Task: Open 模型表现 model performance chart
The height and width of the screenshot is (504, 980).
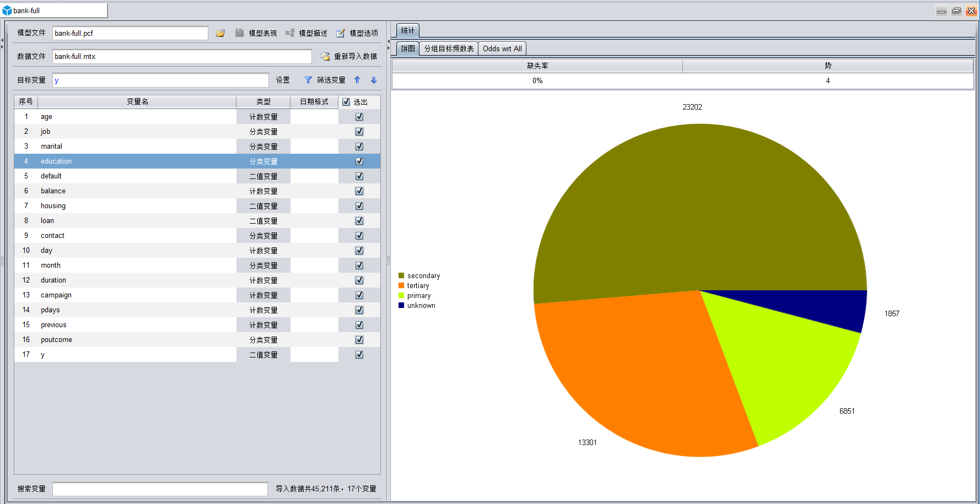Action: 256,33
